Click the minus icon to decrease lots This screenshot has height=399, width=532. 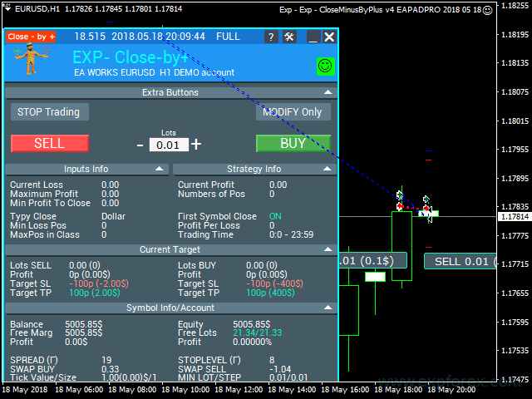point(140,145)
